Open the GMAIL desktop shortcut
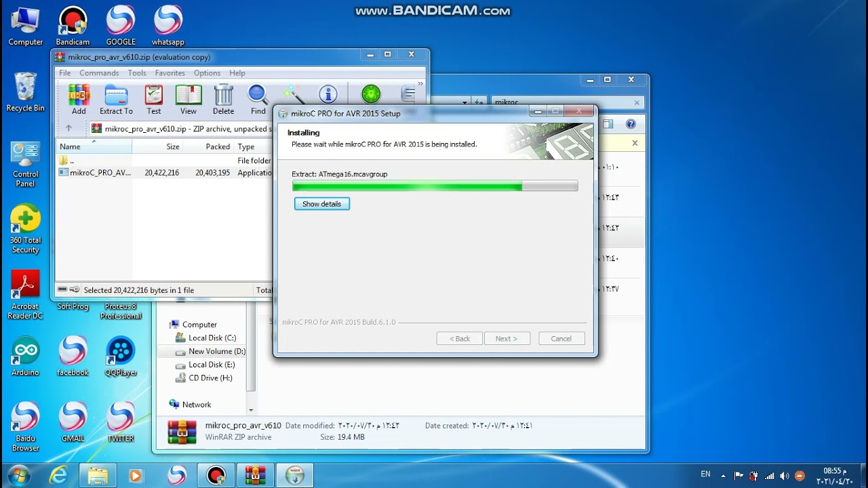The image size is (868, 488). tap(73, 422)
